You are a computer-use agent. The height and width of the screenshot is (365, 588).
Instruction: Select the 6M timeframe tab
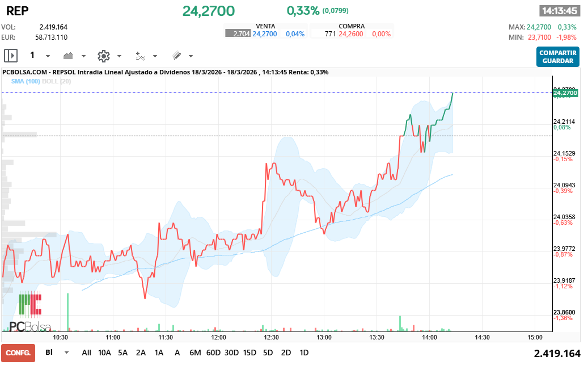tap(195, 353)
